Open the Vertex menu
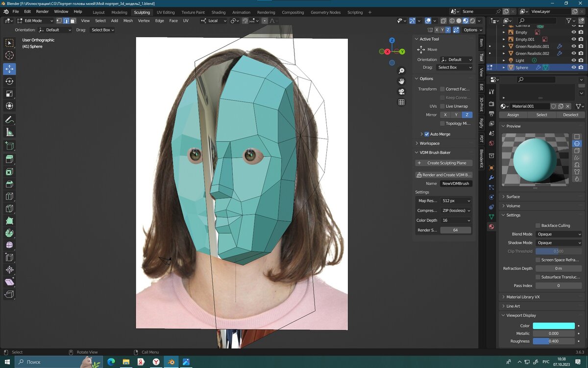The width and height of the screenshot is (588, 368). [144, 21]
